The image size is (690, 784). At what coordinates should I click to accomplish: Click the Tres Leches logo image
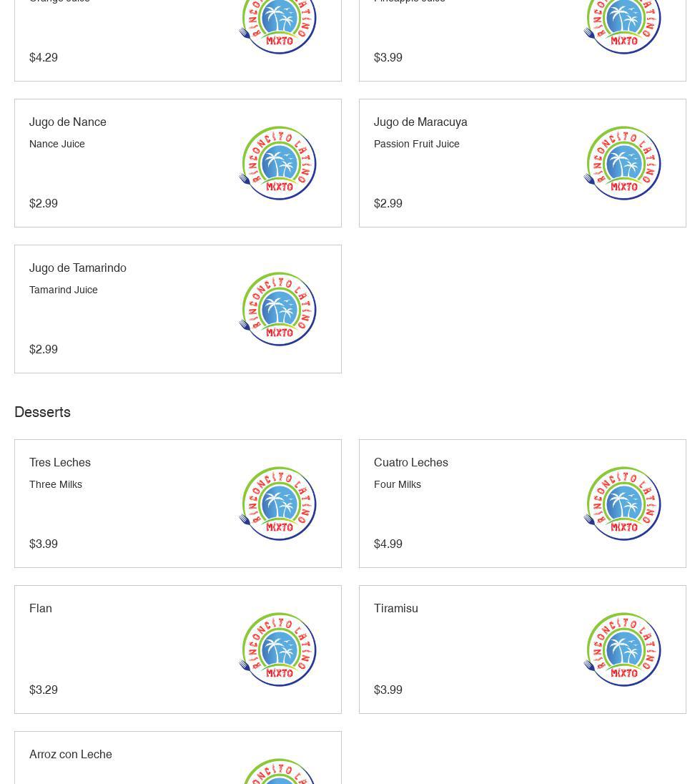click(x=277, y=504)
